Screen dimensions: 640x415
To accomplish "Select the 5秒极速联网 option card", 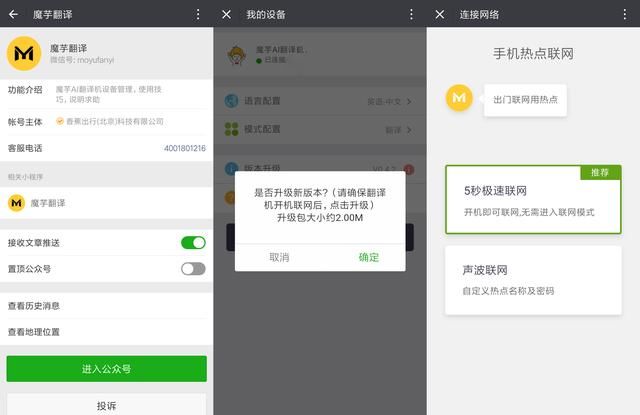I will 533,200.
